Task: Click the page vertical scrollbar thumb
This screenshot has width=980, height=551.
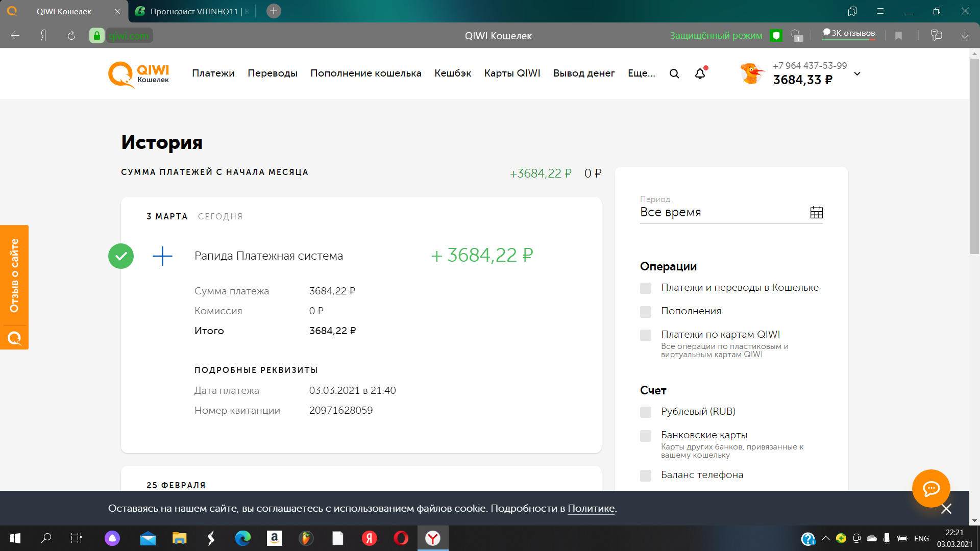Action: [974, 156]
